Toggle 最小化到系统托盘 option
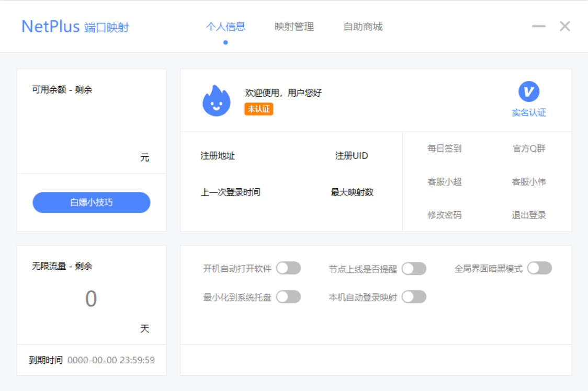Viewport: 588px width, 391px height. pyautogui.click(x=288, y=297)
